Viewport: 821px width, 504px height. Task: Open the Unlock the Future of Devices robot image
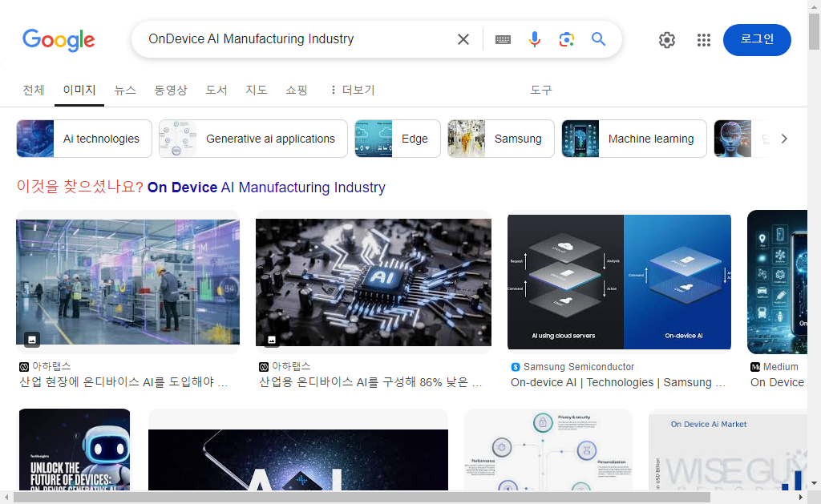[x=75, y=450]
